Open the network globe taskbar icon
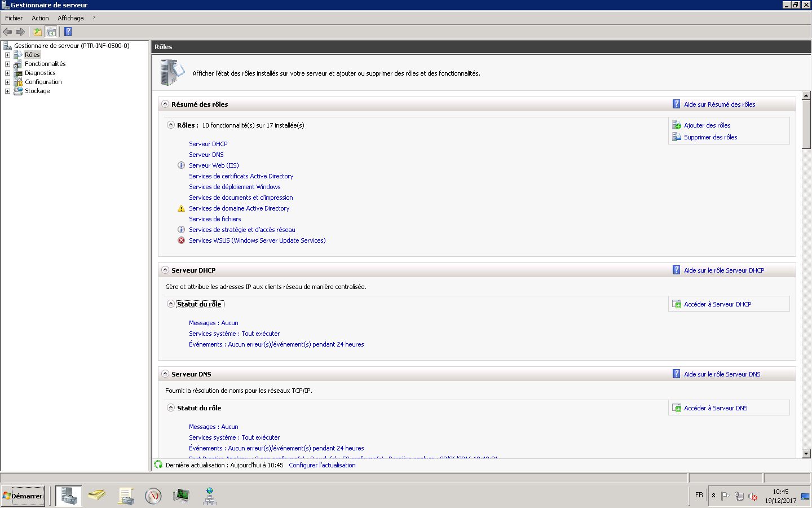812x508 pixels. pos(210,496)
